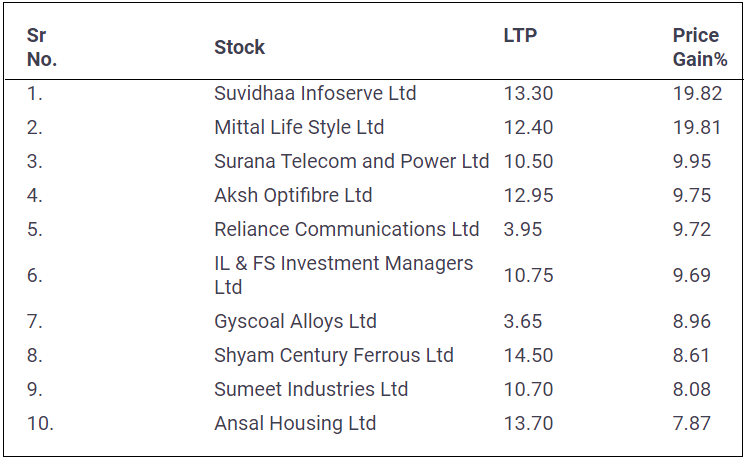Click the 13.30 LTP value
This screenshot has width=747, height=460.
point(528,94)
